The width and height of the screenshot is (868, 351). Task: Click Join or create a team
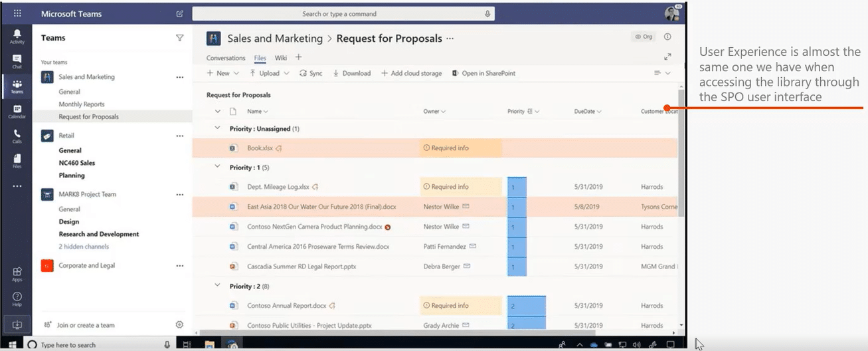tap(80, 325)
